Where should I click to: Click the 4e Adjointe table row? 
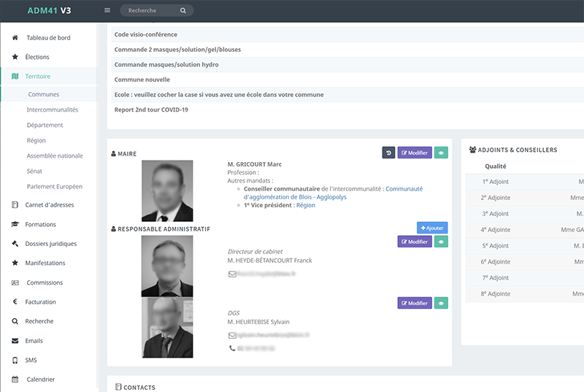click(524, 230)
